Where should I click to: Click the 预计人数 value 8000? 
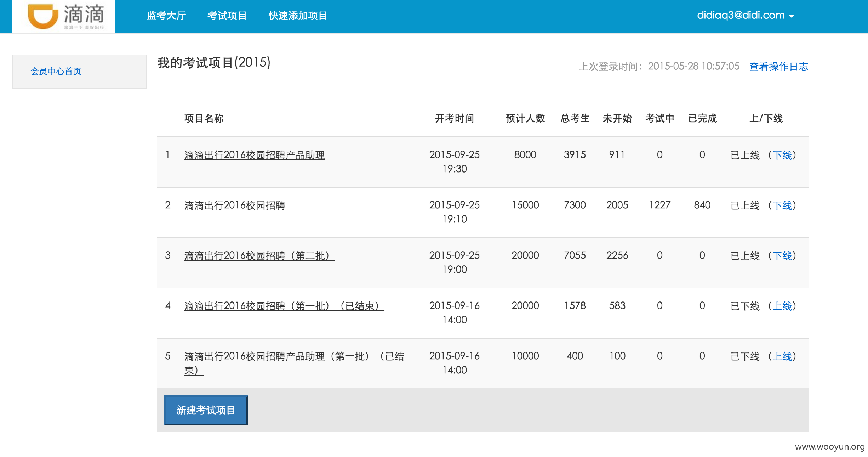[525, 155]
